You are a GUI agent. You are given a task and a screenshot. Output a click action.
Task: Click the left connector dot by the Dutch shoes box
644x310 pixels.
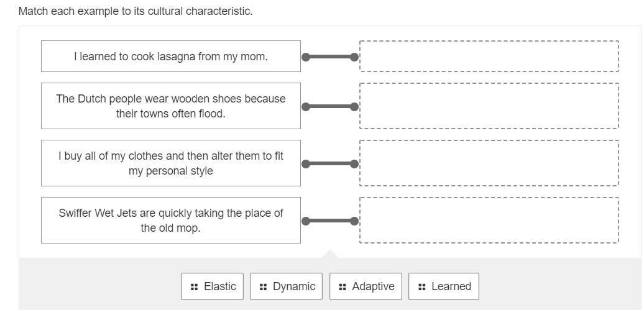click(x=305, y=107)
